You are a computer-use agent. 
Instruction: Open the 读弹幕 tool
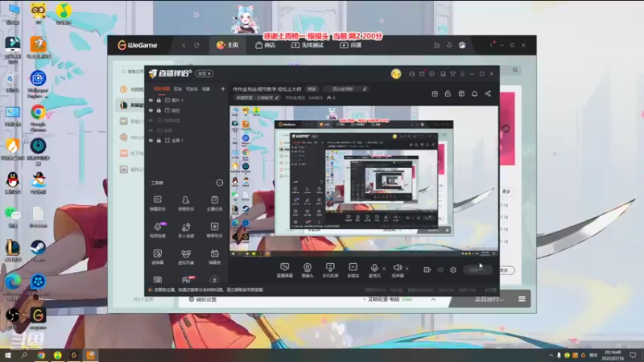tap(157, 257)
